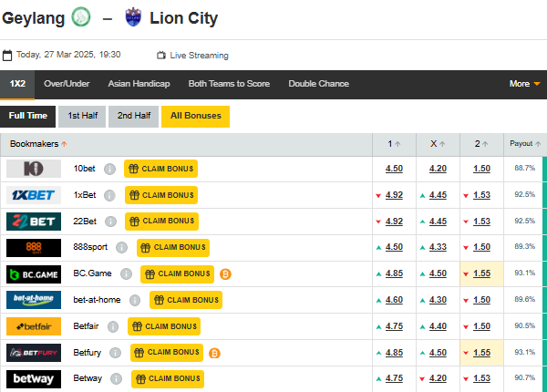Click the Geylang team crest icon

[81, 17]
